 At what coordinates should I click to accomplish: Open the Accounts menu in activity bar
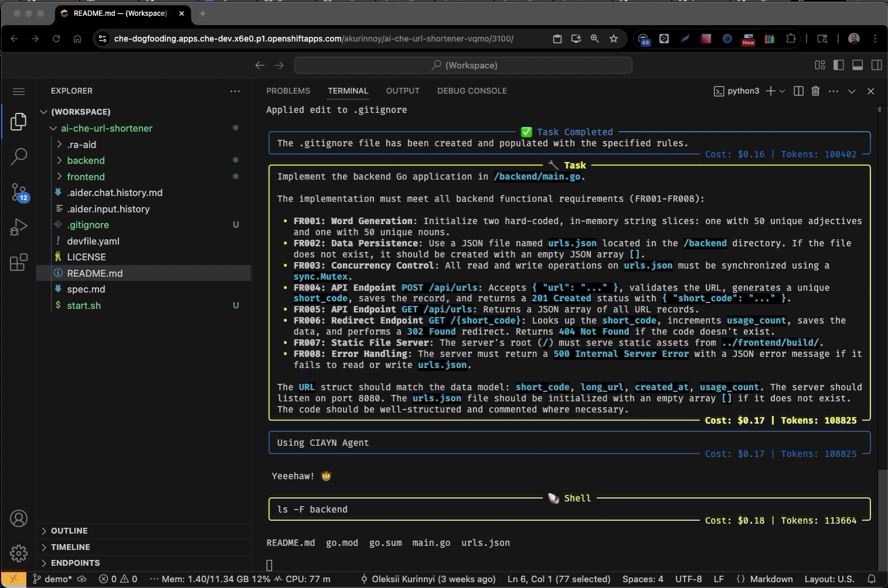[19, 518]
